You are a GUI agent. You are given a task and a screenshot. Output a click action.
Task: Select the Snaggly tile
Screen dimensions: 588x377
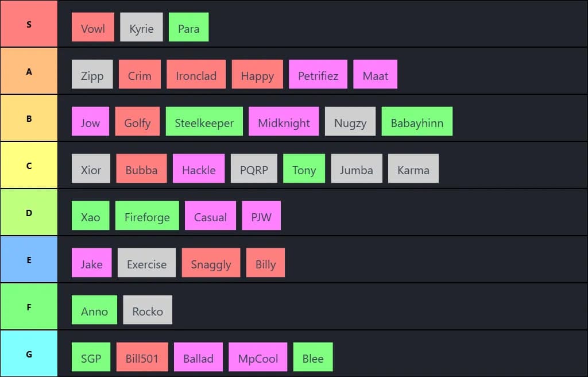211,263
